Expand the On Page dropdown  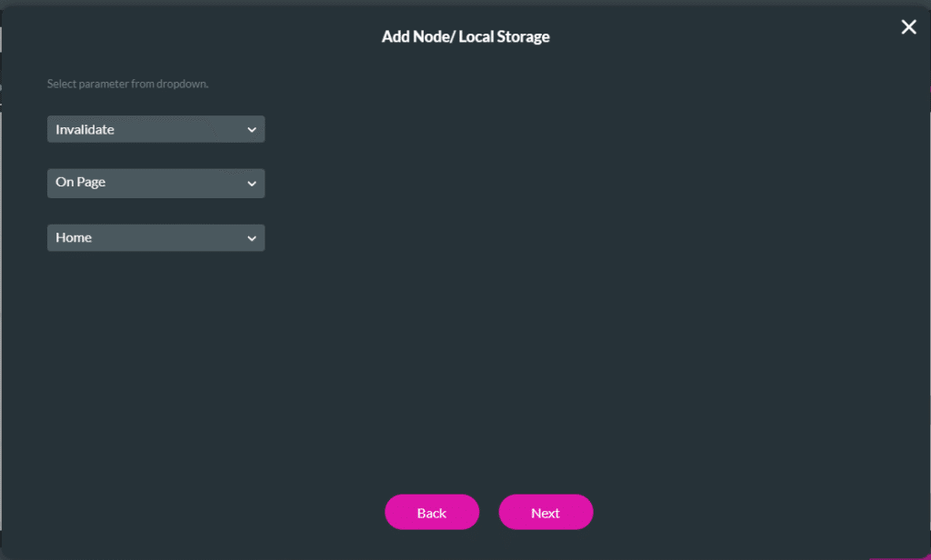155,183
